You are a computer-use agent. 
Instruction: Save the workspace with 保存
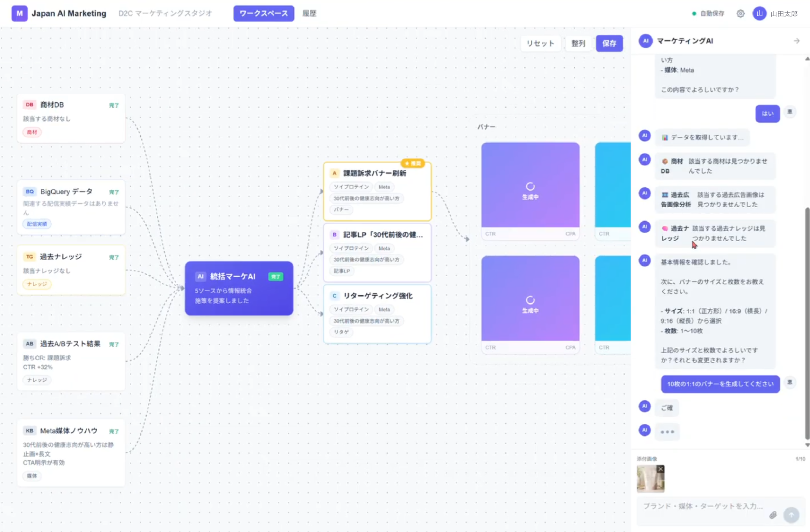tap(609, 43)
